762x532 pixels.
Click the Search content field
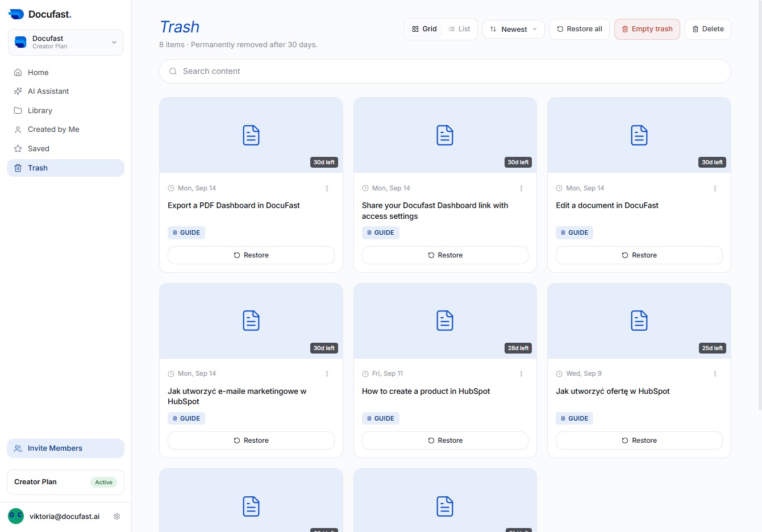445,71
